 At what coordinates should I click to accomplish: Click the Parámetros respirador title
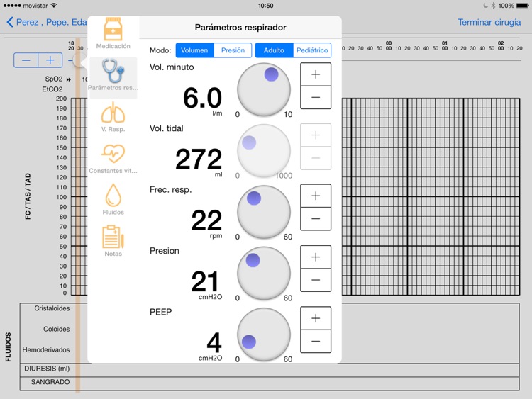click(x=240, y=28)
